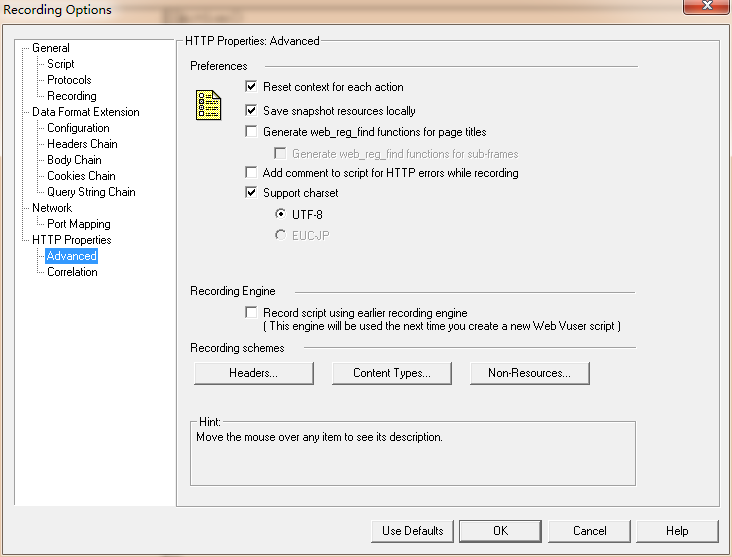Viewport: 732px width, 557px height.
Task: Select the UTF-8 charset radio button
Action: pyautogui.click(x=280, y=214)
